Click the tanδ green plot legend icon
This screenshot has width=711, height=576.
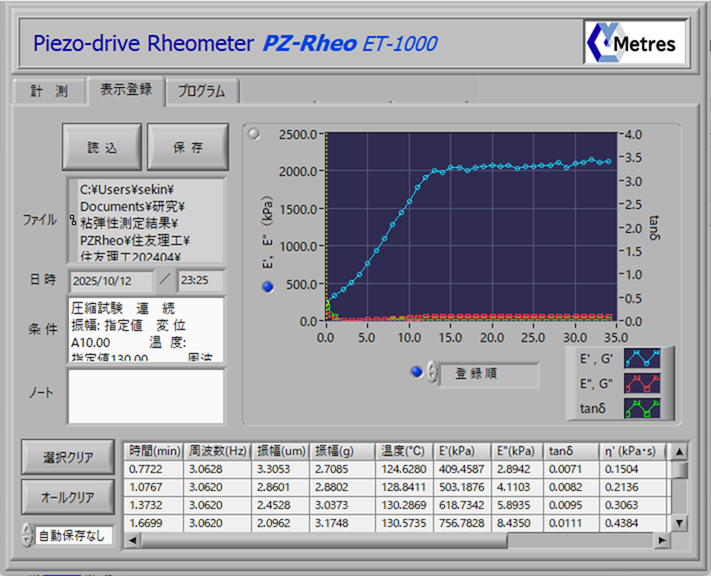point(641,408)
